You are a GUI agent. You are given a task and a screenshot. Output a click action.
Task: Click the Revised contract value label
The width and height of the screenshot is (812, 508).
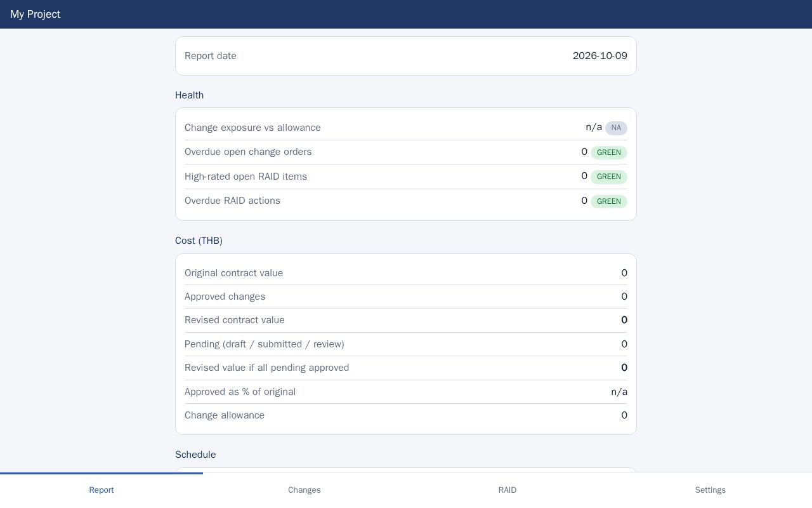pos(235,320)
